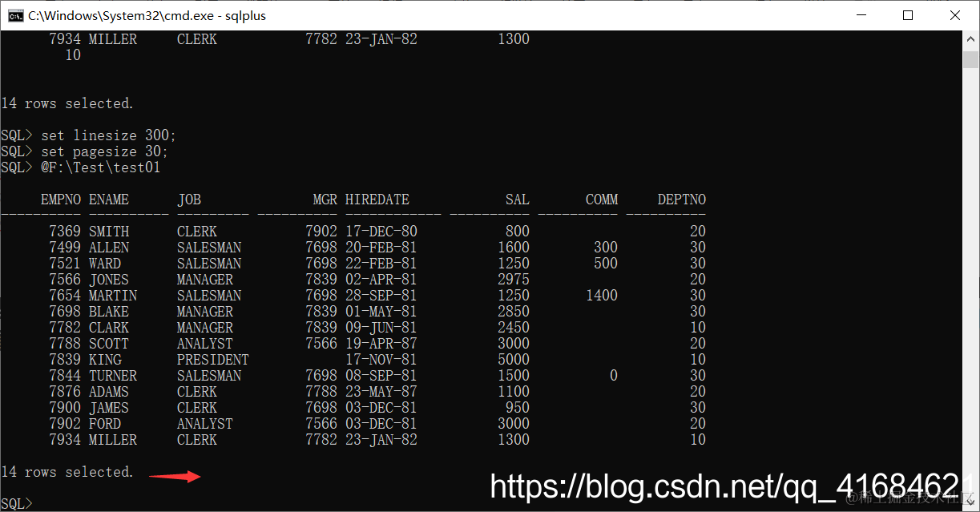Viewport: 980px width, 512px height.
Task: Click commission value 1400
Action: tap(602, 296)
